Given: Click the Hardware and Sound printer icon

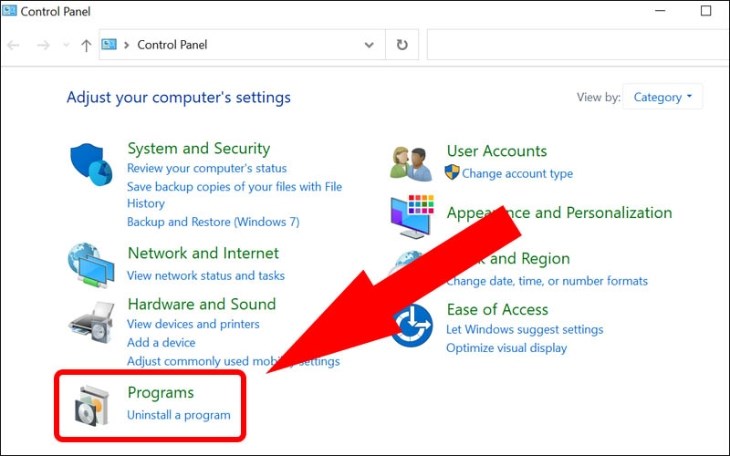Looking at the screenshot, I should pos(92,322).
